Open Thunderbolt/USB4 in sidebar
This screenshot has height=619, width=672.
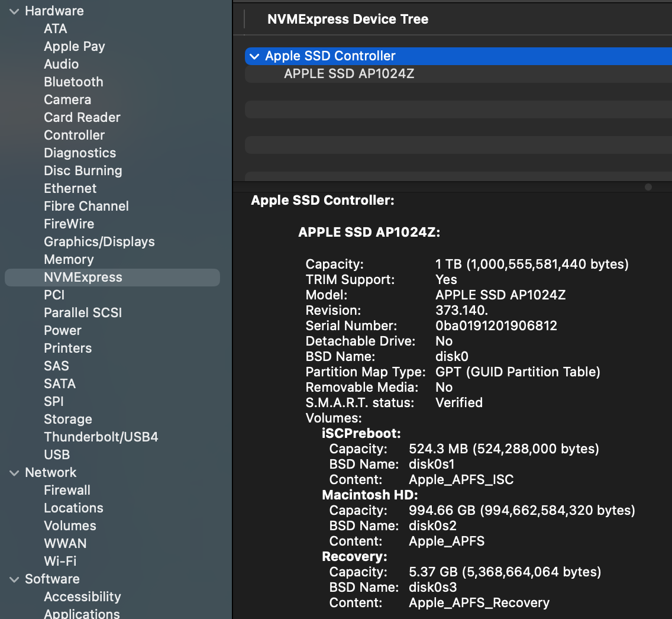click(101, 437)
